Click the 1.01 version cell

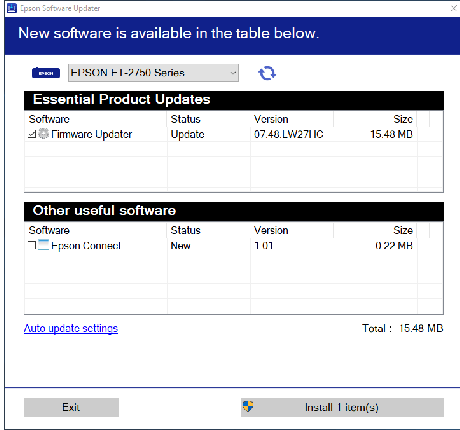[x=263, y=246]
